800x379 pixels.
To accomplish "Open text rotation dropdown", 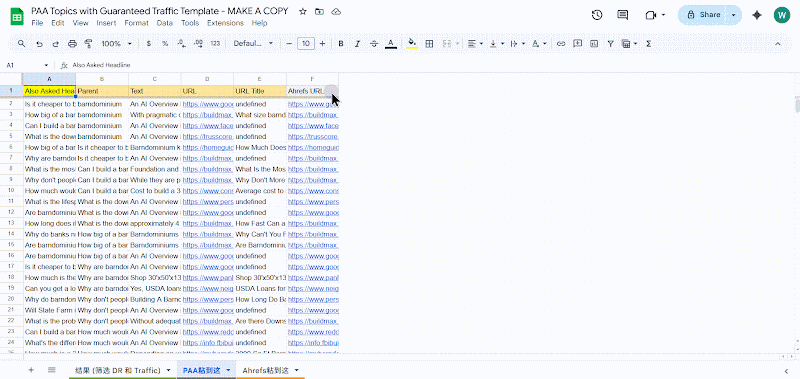I will [x=539, y=44].
